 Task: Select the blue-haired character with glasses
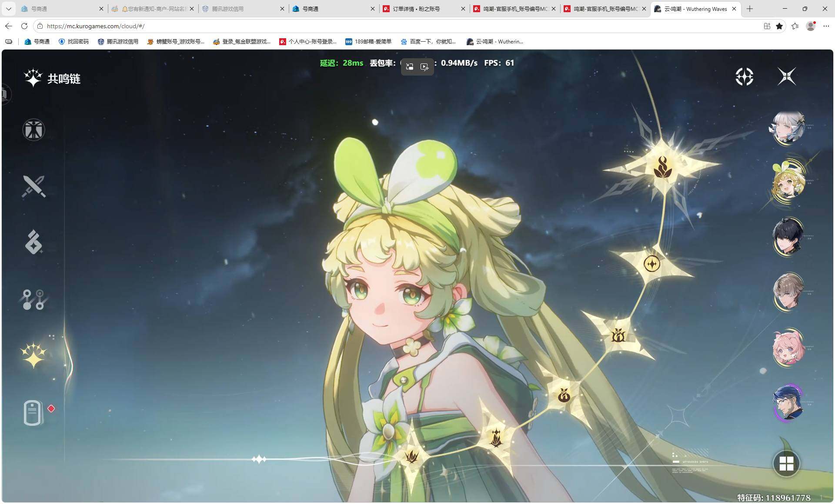pyautogui.click(x=788, y=403)
